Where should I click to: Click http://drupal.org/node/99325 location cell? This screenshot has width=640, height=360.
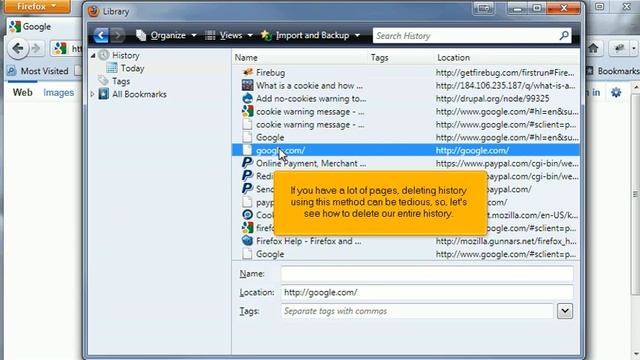coord(492,99)
